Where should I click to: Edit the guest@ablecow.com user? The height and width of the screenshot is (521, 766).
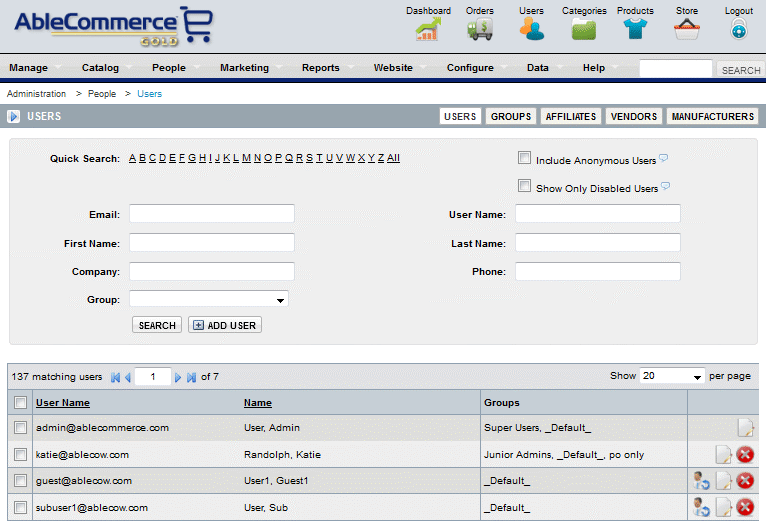coord(723,481)
